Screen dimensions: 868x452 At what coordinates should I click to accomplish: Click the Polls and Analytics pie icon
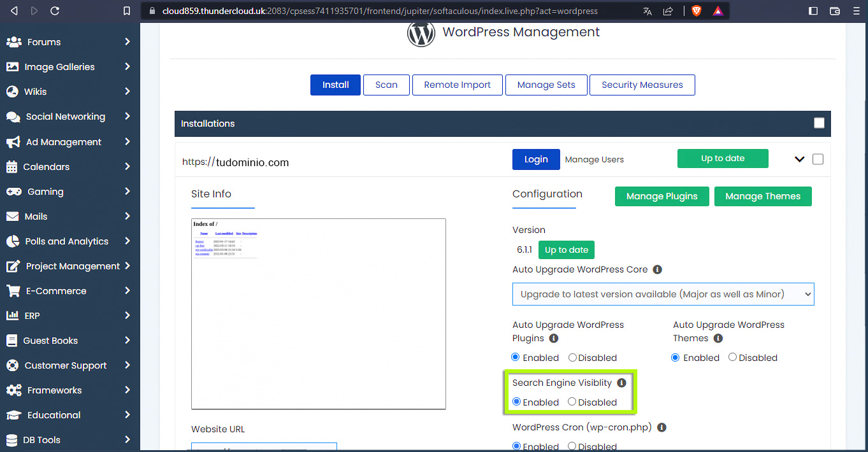12,241
